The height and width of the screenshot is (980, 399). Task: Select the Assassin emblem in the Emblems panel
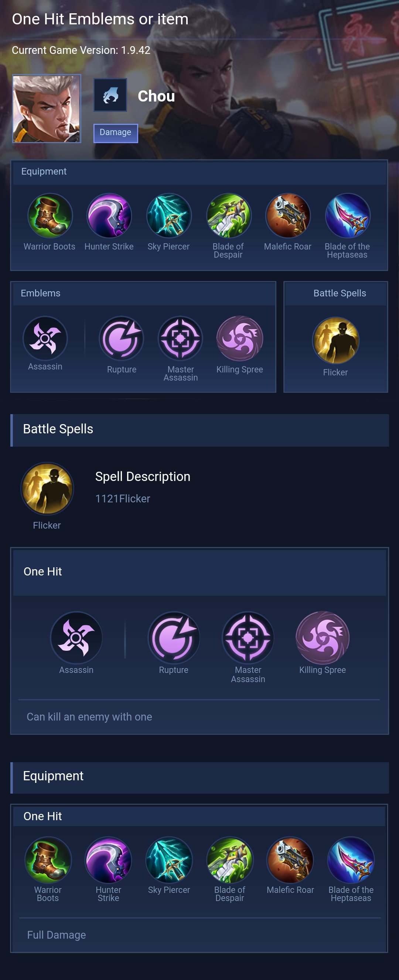pyautogui.click(x=45, y=338)
